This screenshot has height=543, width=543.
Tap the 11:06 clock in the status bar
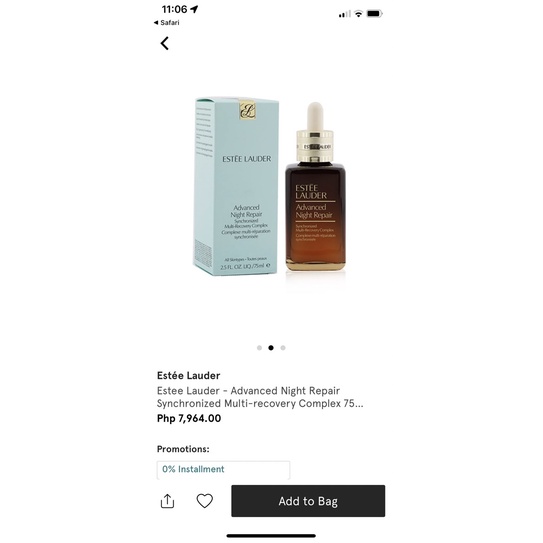coord(175,9)
